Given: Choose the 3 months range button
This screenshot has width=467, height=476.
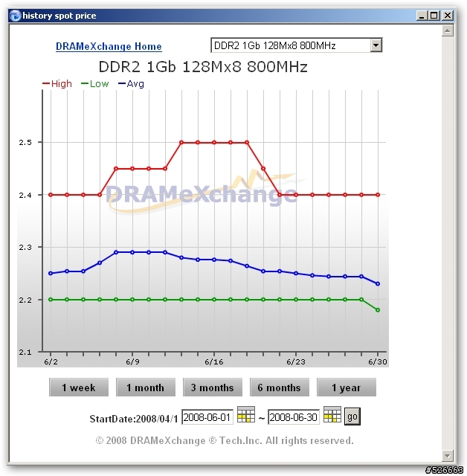Looking at the screenshot, I should click(213, 387).
